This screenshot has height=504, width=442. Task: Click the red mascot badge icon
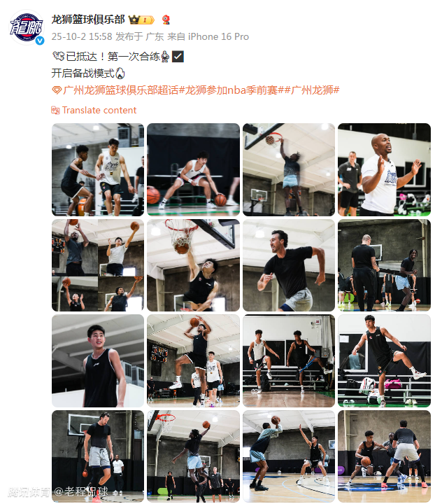pos(166,20)
